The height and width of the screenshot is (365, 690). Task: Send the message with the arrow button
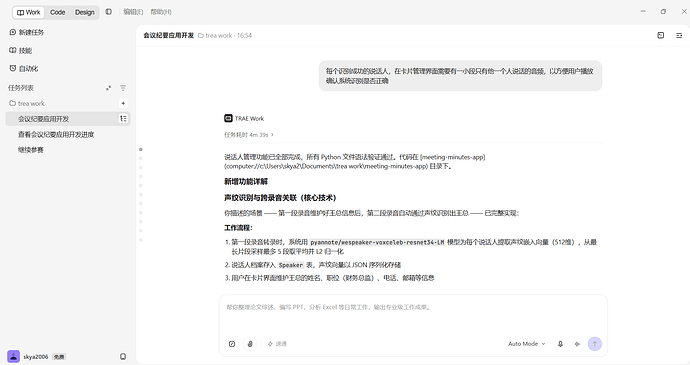click(595, 344)
